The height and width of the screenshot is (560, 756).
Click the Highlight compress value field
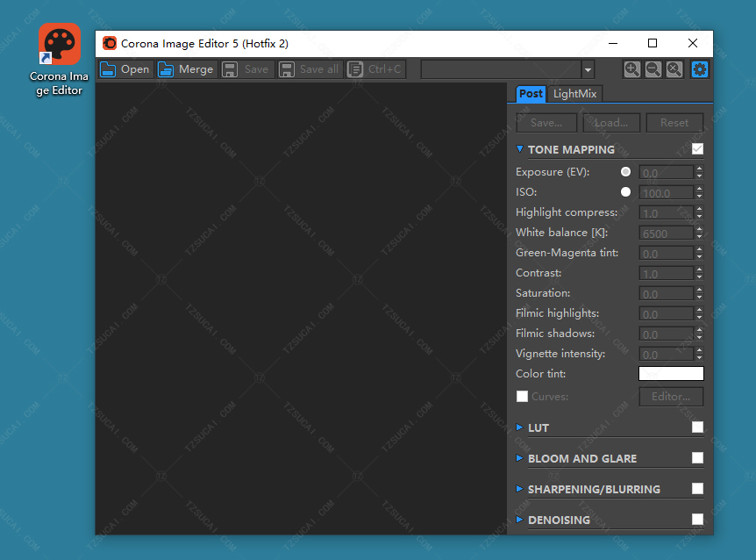(667, 213)
